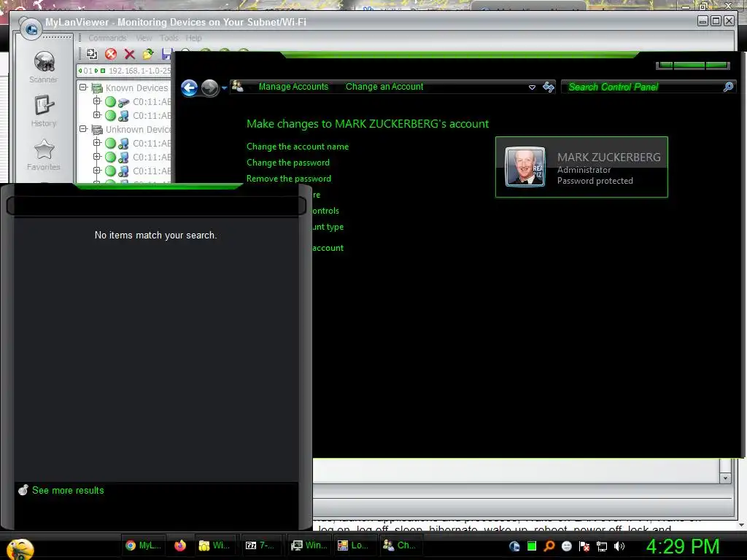Click the quick scan toolbar icon in MyLanViewer
The image size is (747, 560).
(91, 54)
